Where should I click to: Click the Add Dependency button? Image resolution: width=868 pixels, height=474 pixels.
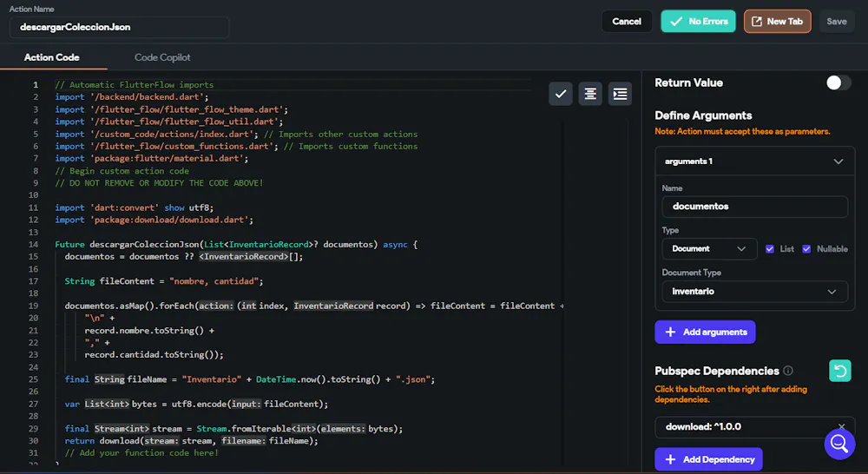coord(708,459)
